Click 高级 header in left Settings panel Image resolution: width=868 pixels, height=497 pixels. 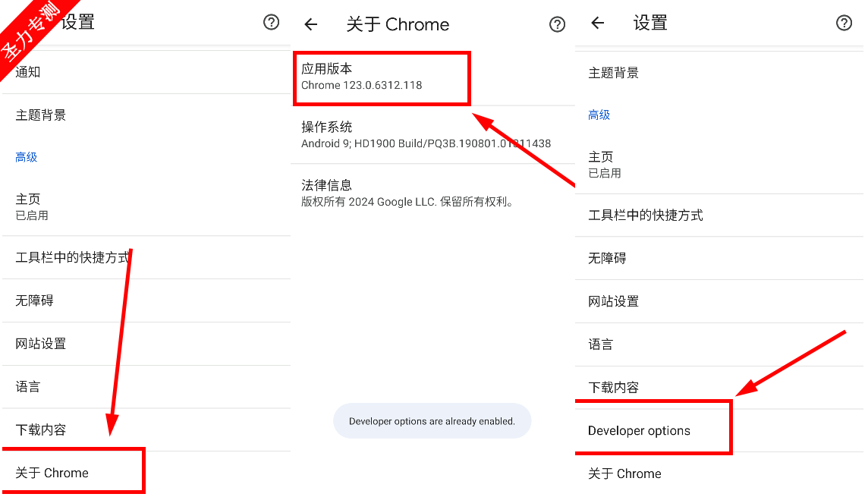(x=26, y=157)
